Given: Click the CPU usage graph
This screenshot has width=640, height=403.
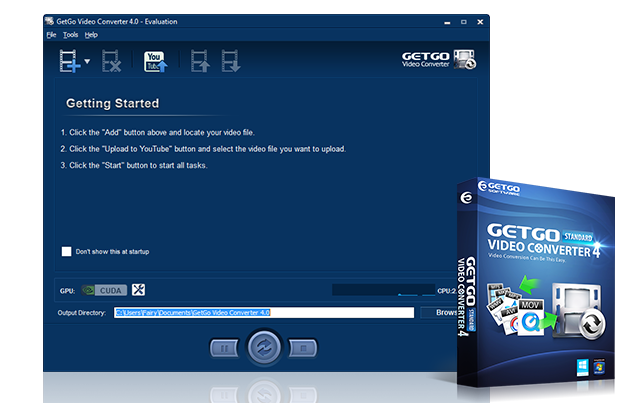Looking at the screenshot, I should click(383, 290).
